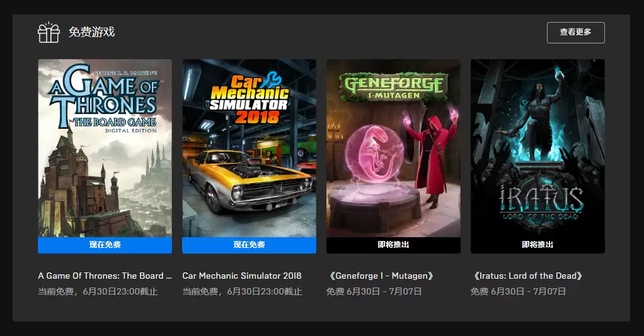Open 《Geneforge 1 - Mutagen》 title link
Viewport: 644px width, 336px height.
click(381, 276)
